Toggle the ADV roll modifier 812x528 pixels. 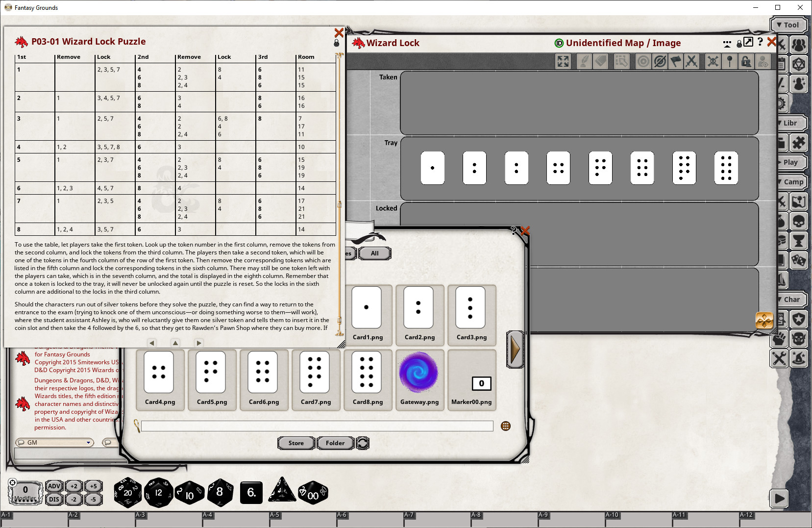point(54,486)
